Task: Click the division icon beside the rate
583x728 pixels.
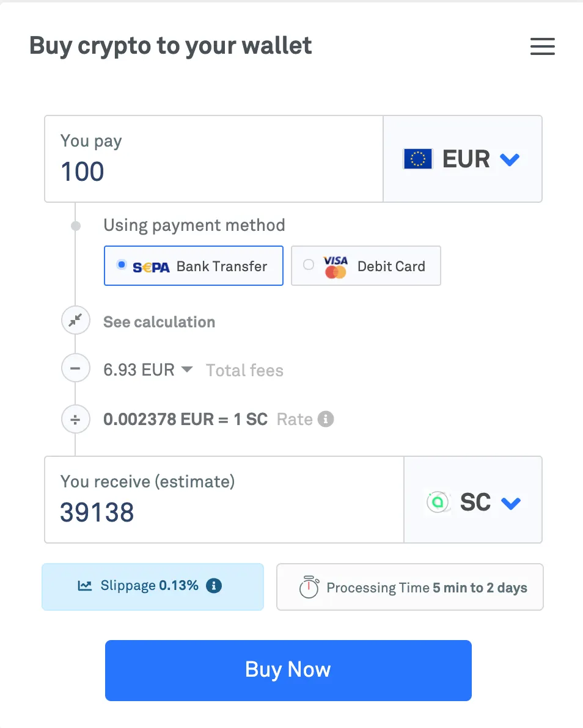Action: click(75, 419)
